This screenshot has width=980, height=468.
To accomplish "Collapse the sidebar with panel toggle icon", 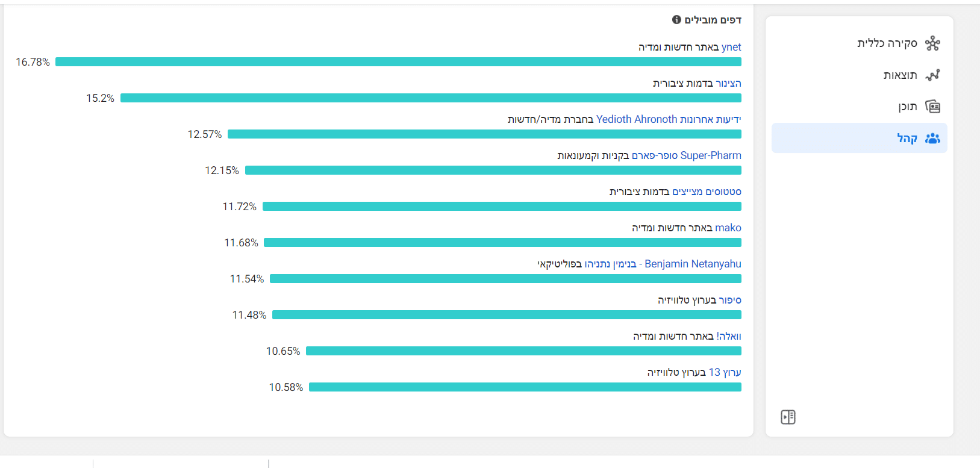I will 788,417.
